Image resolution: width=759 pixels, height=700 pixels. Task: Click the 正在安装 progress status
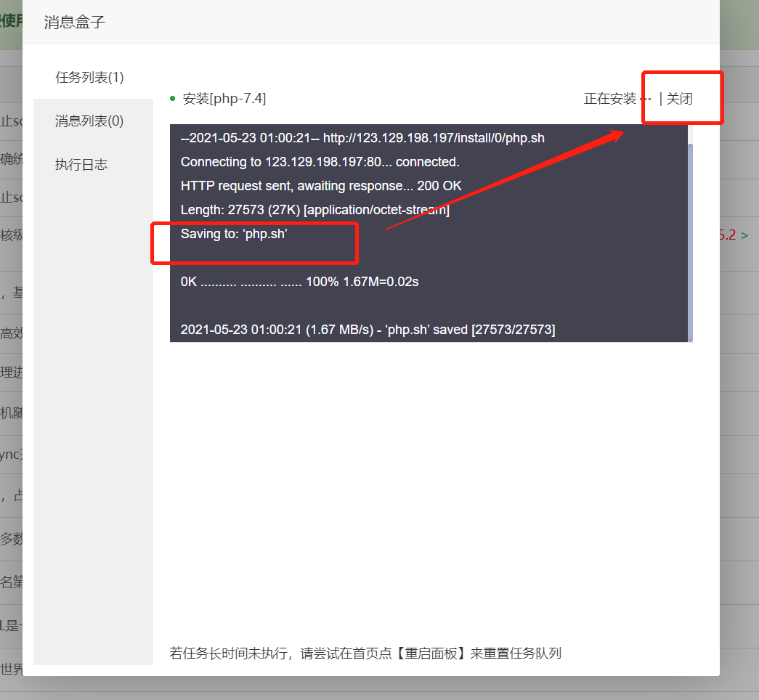pyautogui.click(x=610, y=99)
